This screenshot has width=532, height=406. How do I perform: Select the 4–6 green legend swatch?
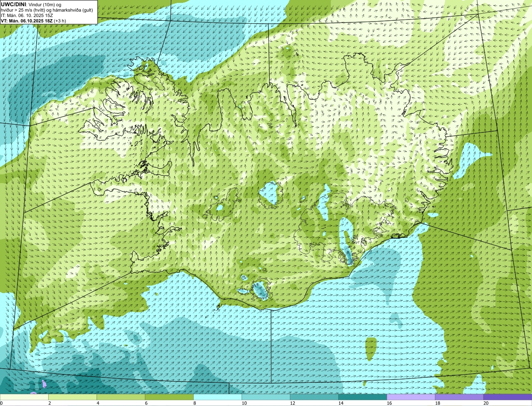click(121, 397)
